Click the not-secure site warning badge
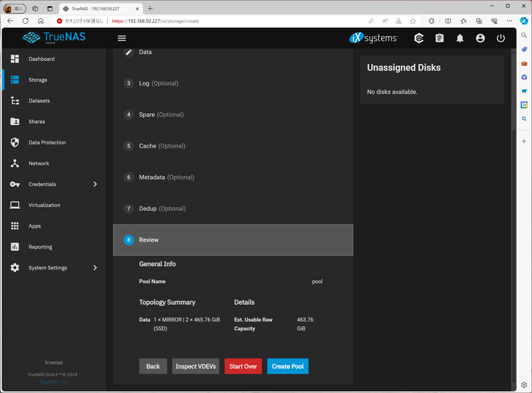Image resolution: width=532 pixels, height=393 pixels. 80,21
